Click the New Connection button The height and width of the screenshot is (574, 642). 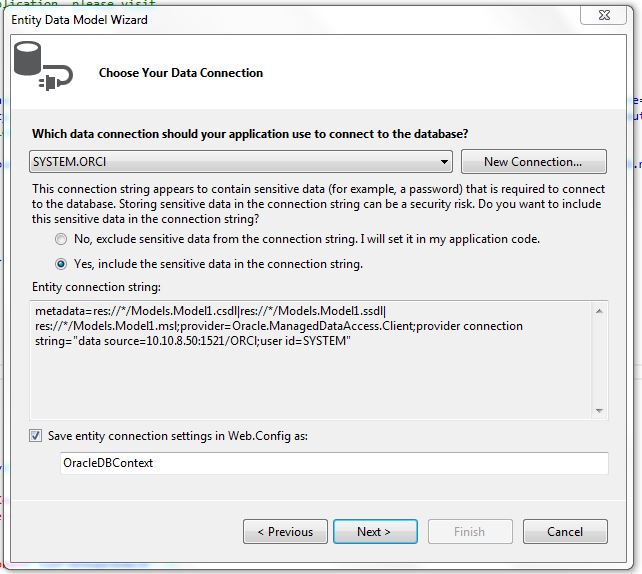(x=533, y=162)
